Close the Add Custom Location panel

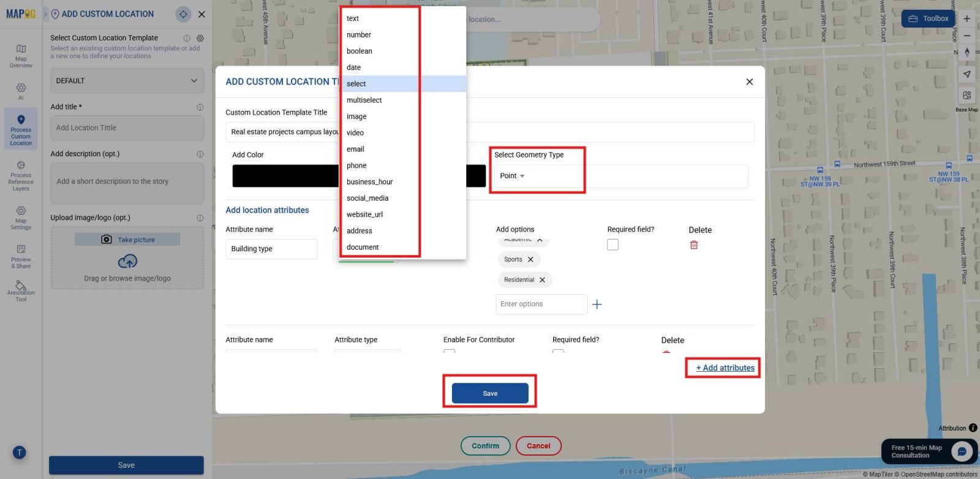point(202,14)
